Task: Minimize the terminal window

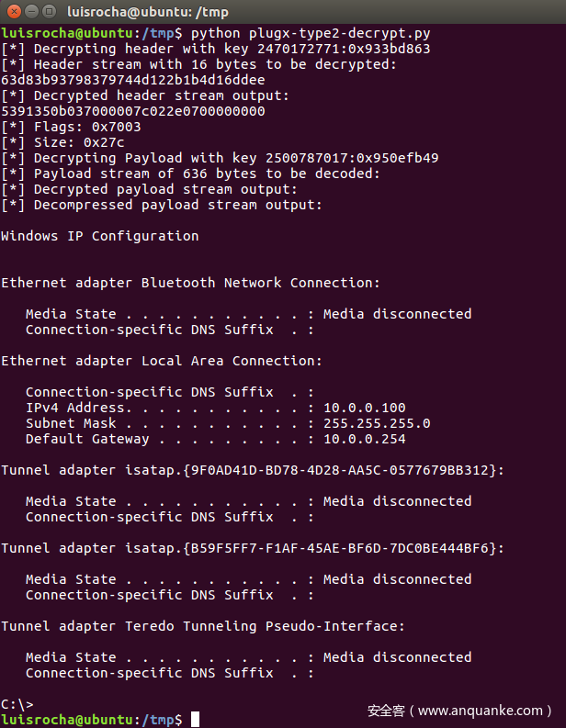Action: (x=28, y=11)
